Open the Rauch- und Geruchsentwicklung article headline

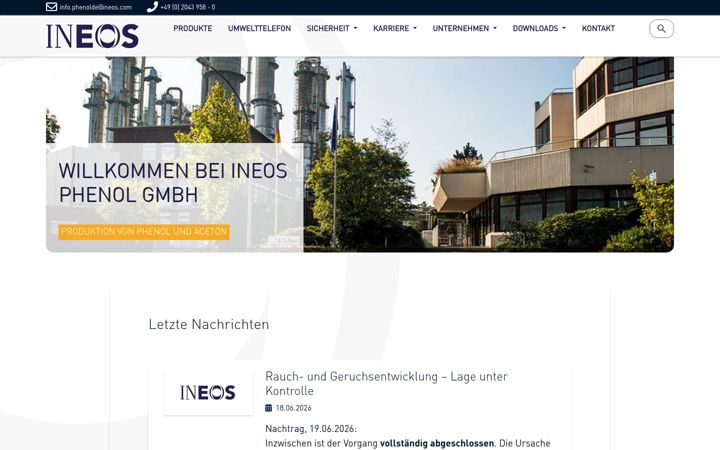[x=387, y=383]
